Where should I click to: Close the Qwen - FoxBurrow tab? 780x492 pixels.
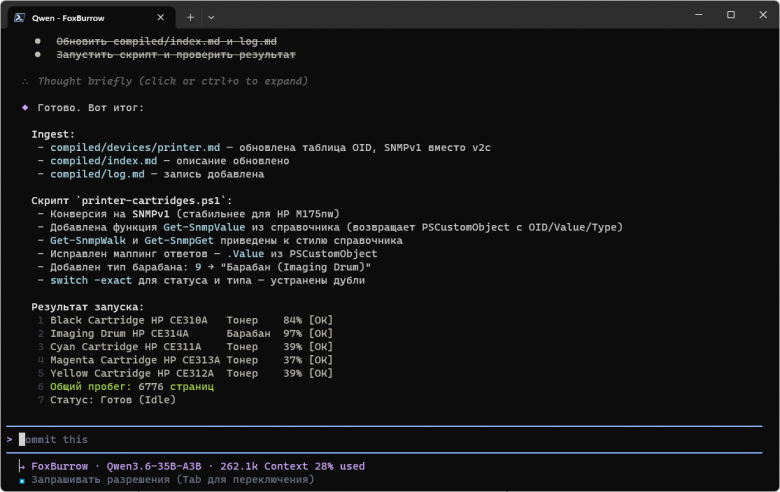click(x=160, y=17)
